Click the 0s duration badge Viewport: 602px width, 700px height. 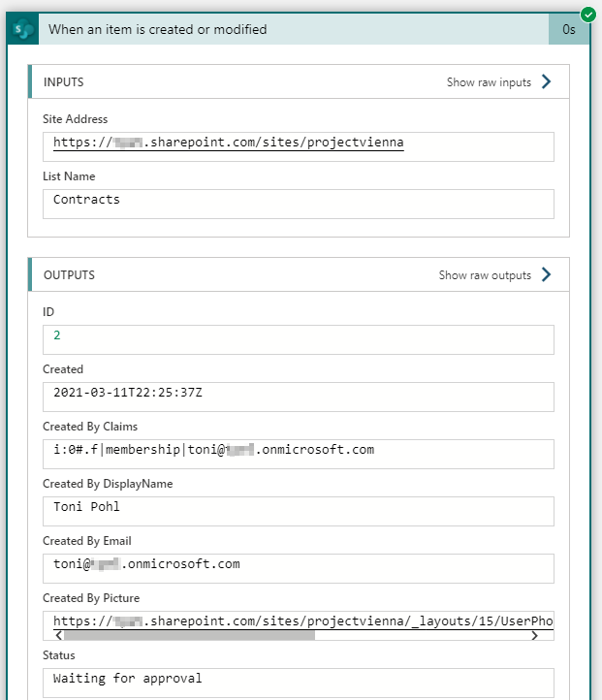tap(569, 30)
